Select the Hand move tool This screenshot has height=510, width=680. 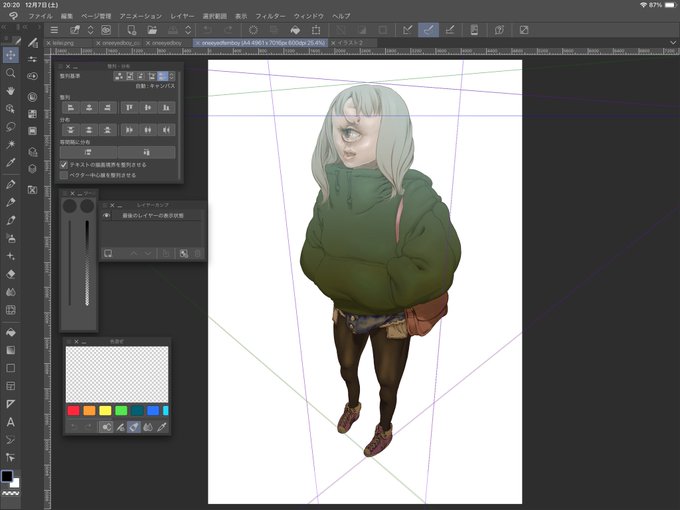coord(10,91)
